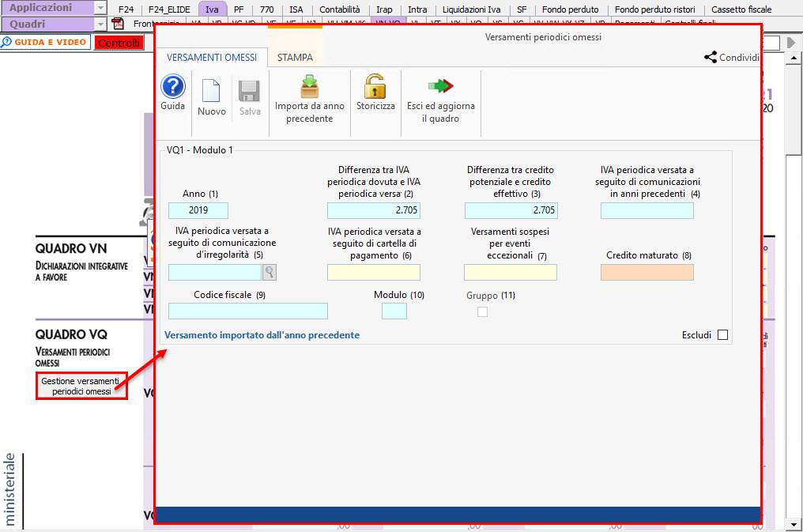Click field (3) Differenza credito potenziale 2.705
The height and width of the screenshot is (532, 803).
(x=511, y=210)
